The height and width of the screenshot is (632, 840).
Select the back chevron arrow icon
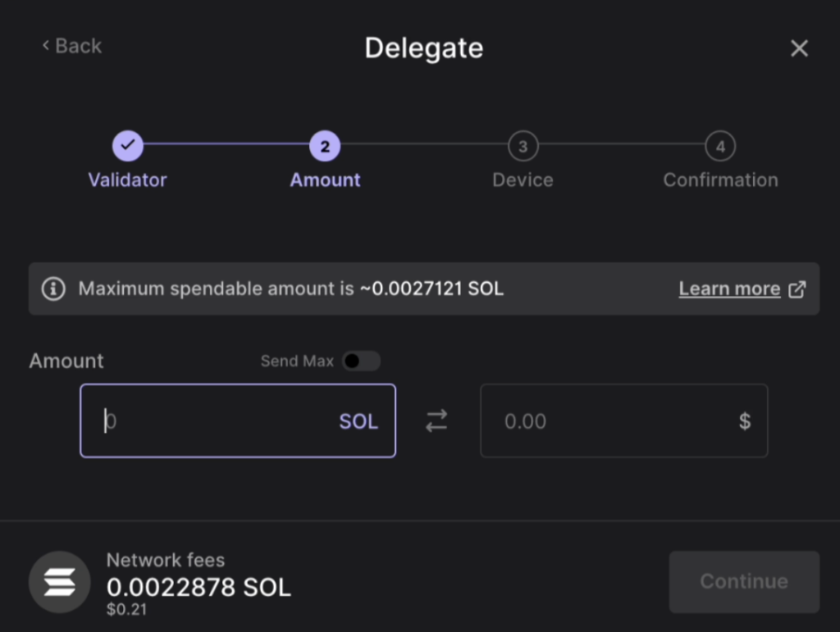coord(45,46)
